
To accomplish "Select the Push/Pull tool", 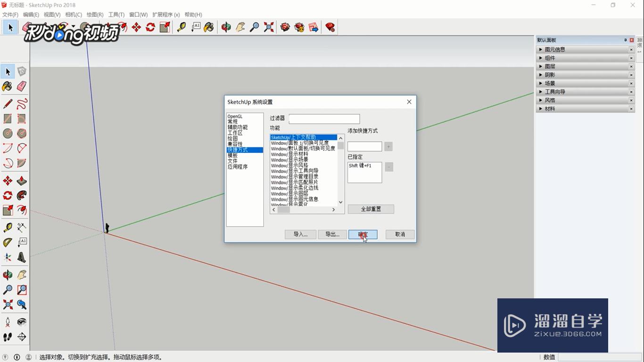I will tap(22, 181).
